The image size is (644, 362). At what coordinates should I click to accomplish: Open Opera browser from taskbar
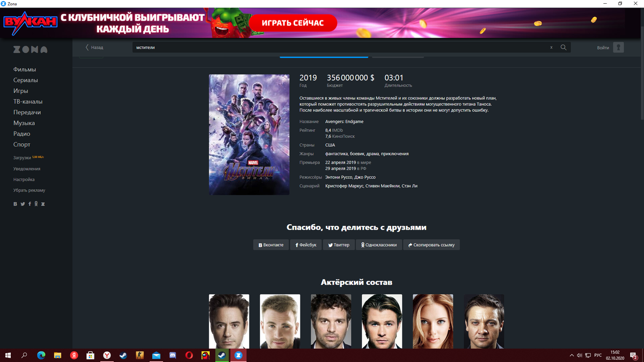pos(189,355)
